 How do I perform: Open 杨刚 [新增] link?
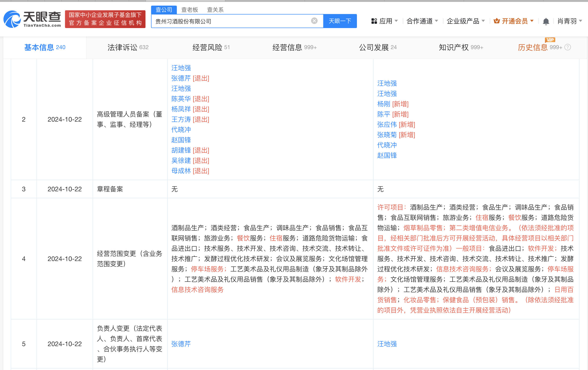393,104
